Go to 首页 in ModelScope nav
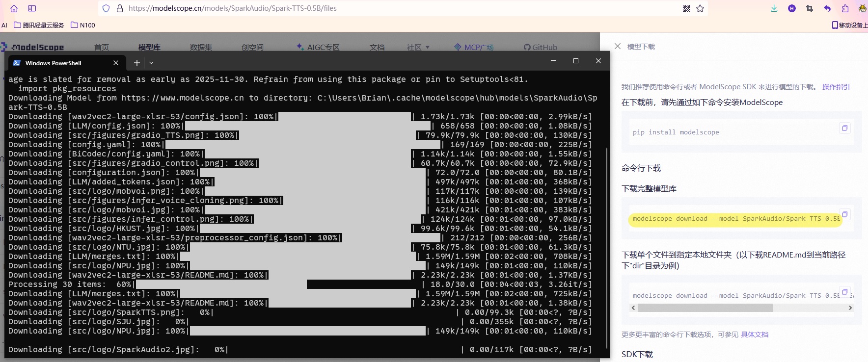The width and height of the screenshot is (868, 362). [102, 47]
